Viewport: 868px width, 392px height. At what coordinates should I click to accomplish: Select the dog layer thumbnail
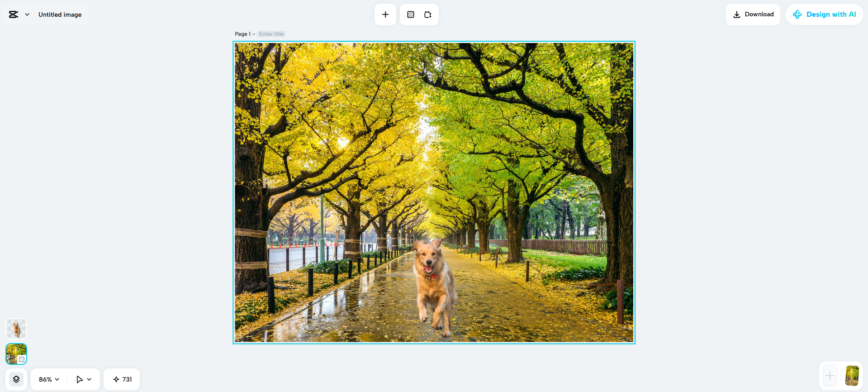point(16,329)
